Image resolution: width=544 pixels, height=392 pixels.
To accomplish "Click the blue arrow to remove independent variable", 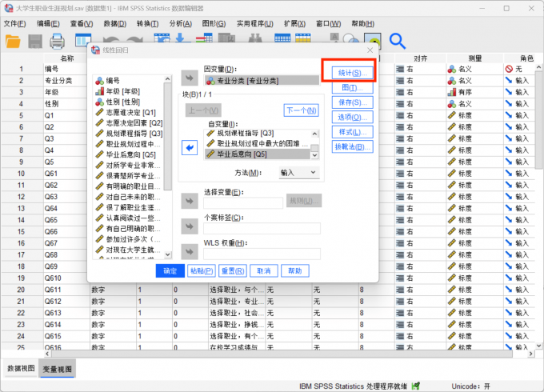I will (190, 147).
